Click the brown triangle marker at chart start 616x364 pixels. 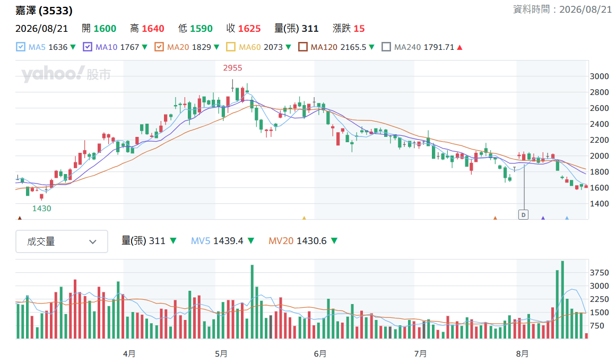(x=20, y=218)
